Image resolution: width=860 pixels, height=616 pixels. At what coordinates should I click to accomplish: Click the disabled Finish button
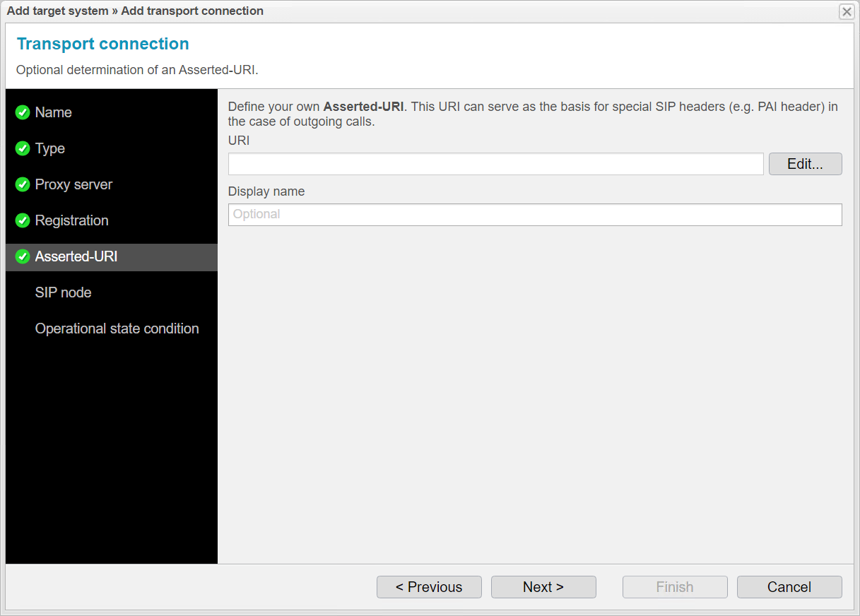(675, 587)
